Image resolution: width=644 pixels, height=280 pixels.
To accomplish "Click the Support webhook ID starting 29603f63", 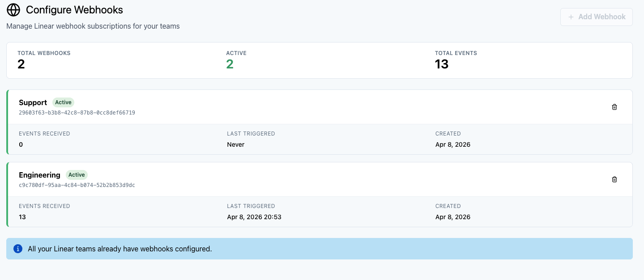I will coord(77,113).
